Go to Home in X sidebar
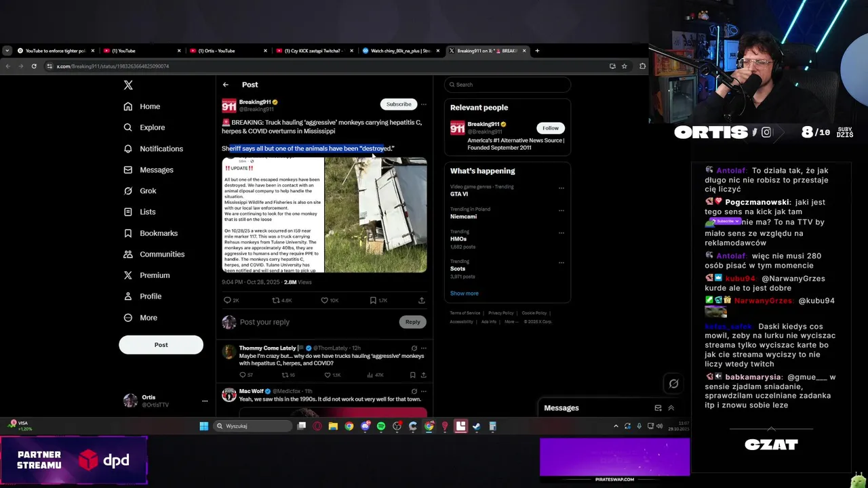 pyautogui.click(x=142, y=106)
